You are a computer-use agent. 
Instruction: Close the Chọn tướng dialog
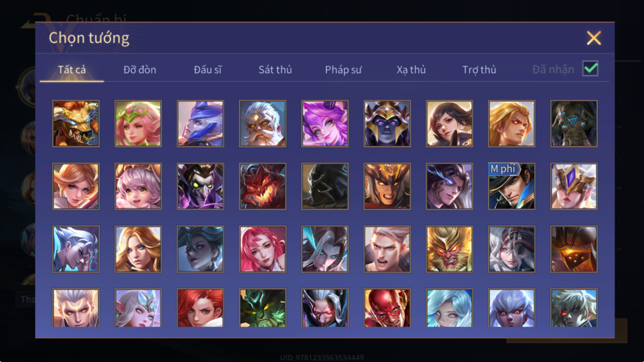click(594, 38)
